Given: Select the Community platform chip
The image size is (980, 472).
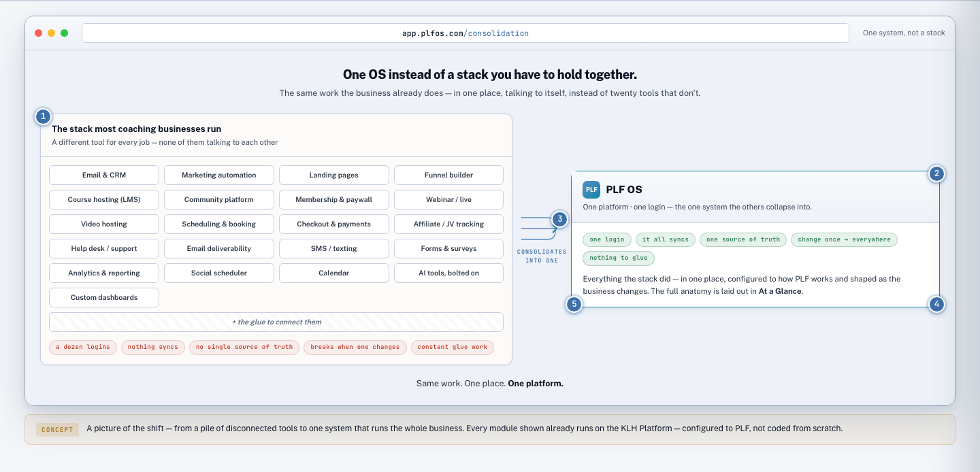Looking at the screenshot, I should pos(219,199).
